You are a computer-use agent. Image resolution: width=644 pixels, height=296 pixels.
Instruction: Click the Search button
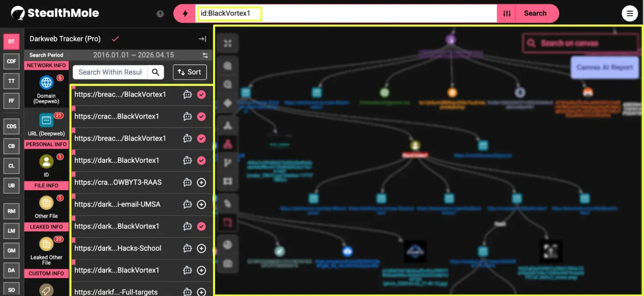[535, 13]
